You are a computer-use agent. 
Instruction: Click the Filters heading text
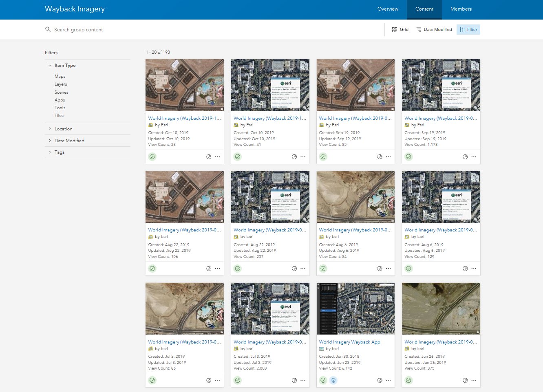(51, 53)
